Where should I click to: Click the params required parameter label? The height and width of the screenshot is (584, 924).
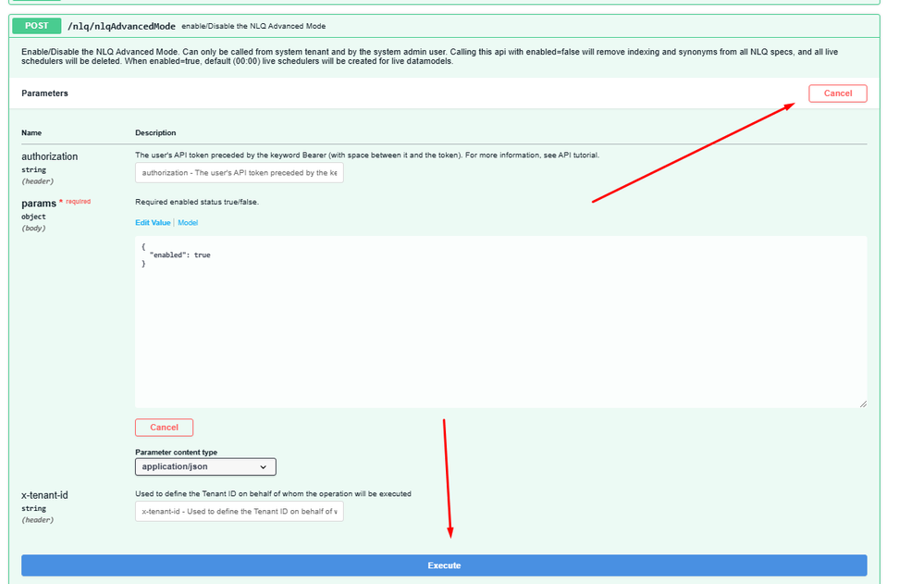point(39,203)
